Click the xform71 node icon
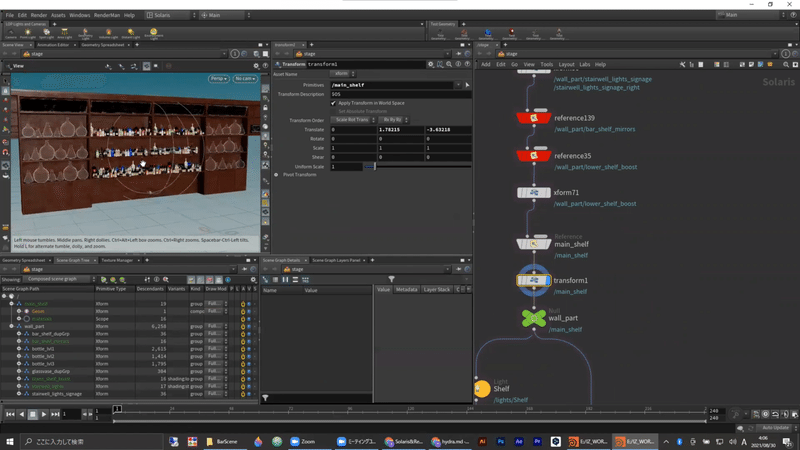Viewport: 800px width, 450px height. (534, 193)
